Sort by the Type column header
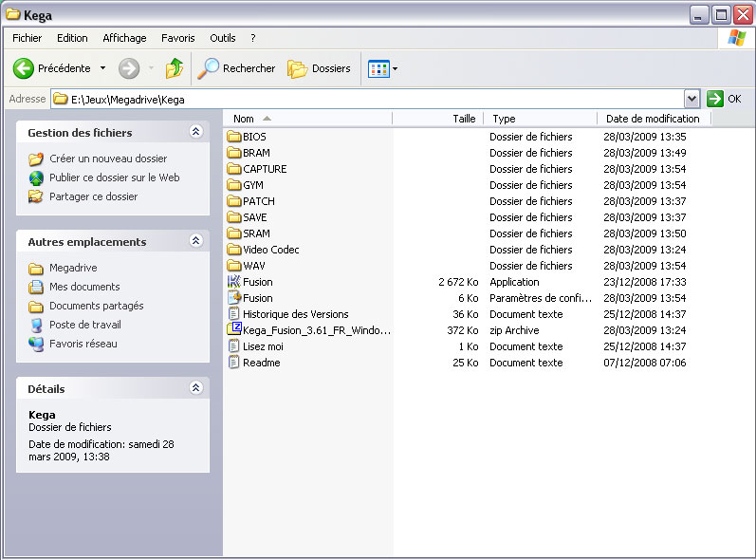The width and height of the screenshot is (756, 560). coord(540,119)
